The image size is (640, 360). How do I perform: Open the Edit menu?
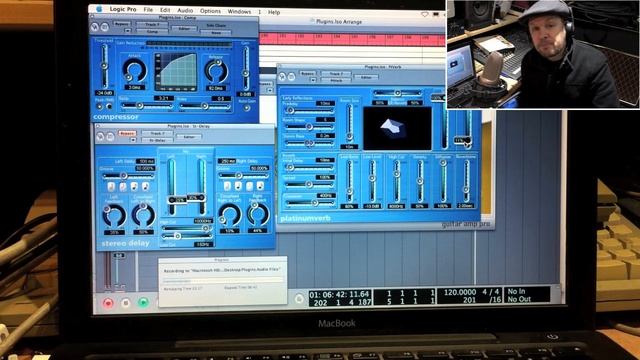click(x=165, y=10)
